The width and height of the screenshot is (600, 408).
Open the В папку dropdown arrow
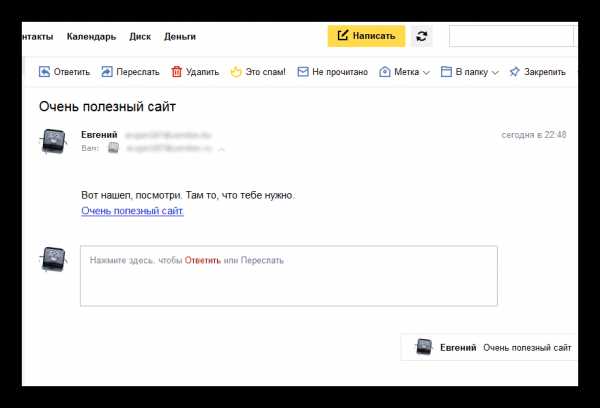pos(495,72)
